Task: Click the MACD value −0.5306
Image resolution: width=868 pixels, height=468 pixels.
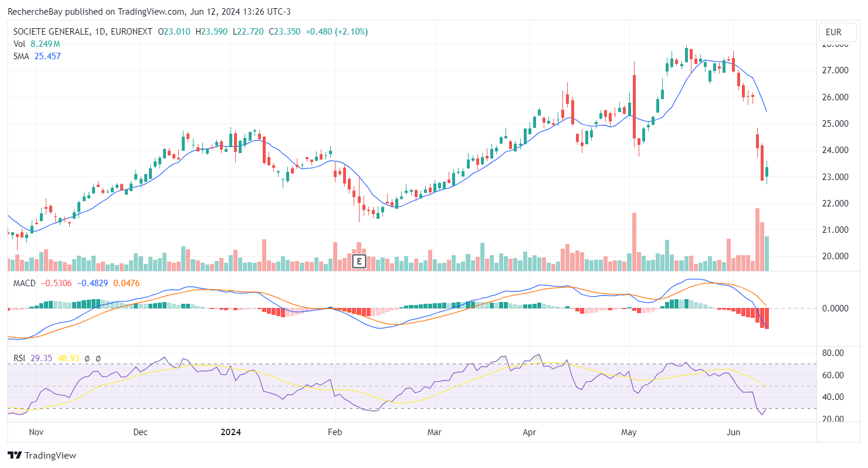Action: pyautogui.click(x=56, y=283)
